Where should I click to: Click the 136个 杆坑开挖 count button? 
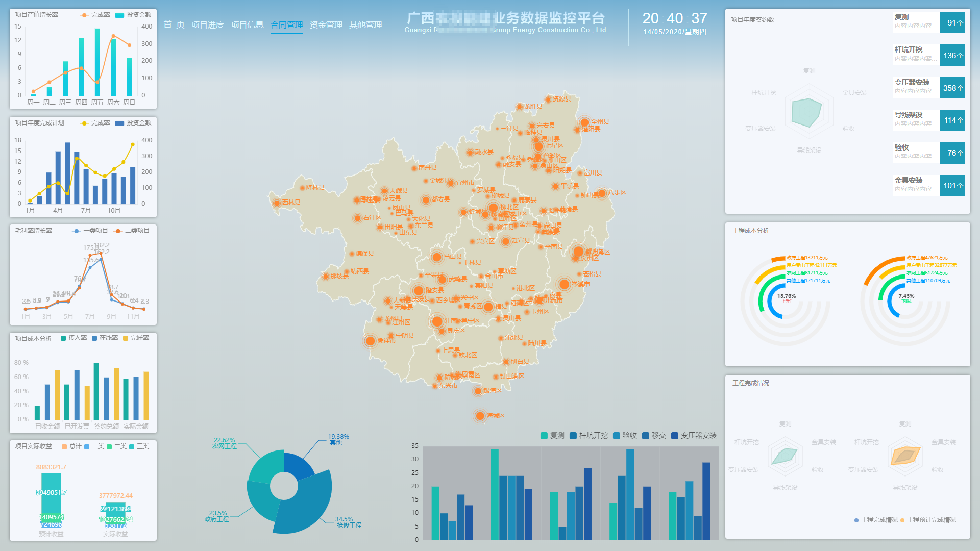(952, 55)
